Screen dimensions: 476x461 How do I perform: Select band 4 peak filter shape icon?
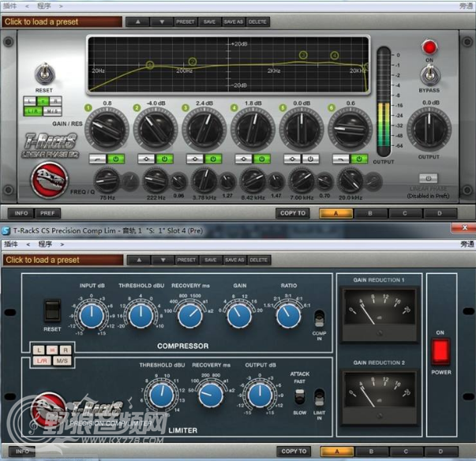coord(243,159)
